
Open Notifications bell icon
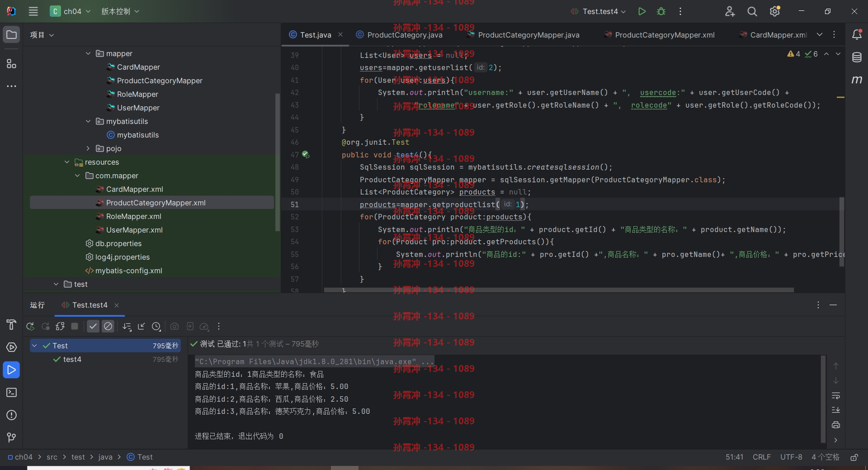857,35
